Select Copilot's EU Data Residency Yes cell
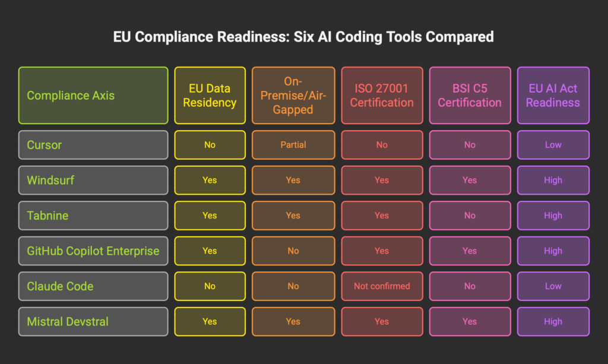Screen dimensions: 608x364 click(210, 251)
